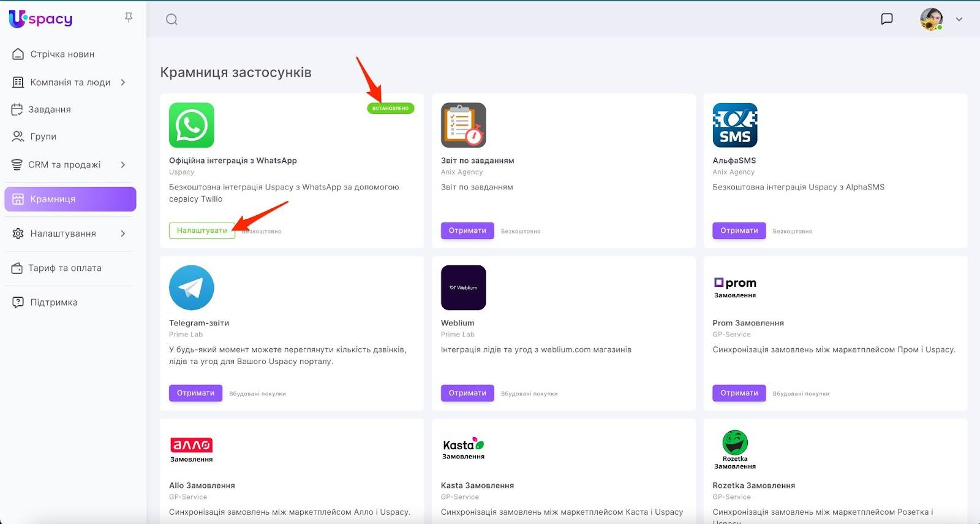Click Отримати for Звіт по завданням
The image size is (980, 524).
467,230
